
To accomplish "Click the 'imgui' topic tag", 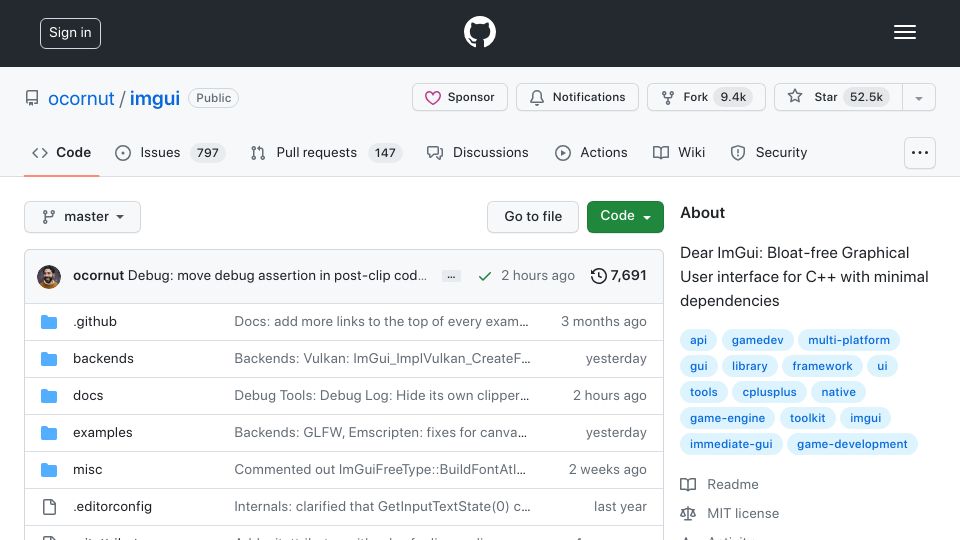I will tap(865, 418).
